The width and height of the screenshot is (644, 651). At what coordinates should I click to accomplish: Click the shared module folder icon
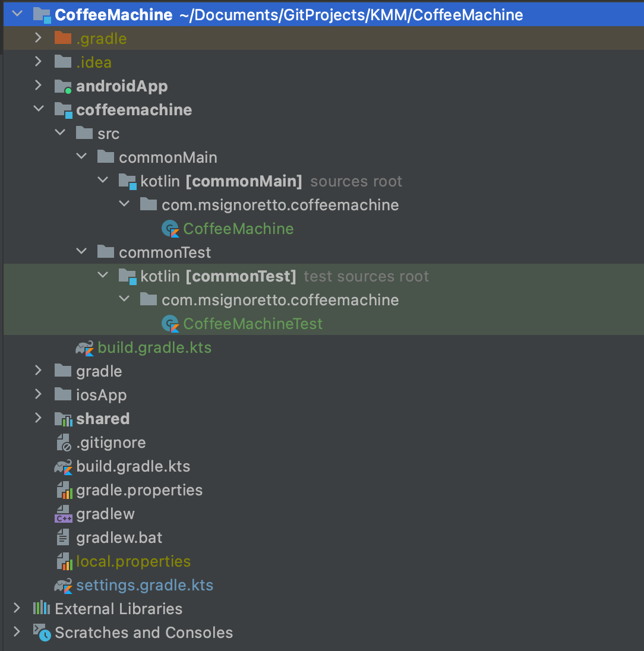[x=63, y=419]
